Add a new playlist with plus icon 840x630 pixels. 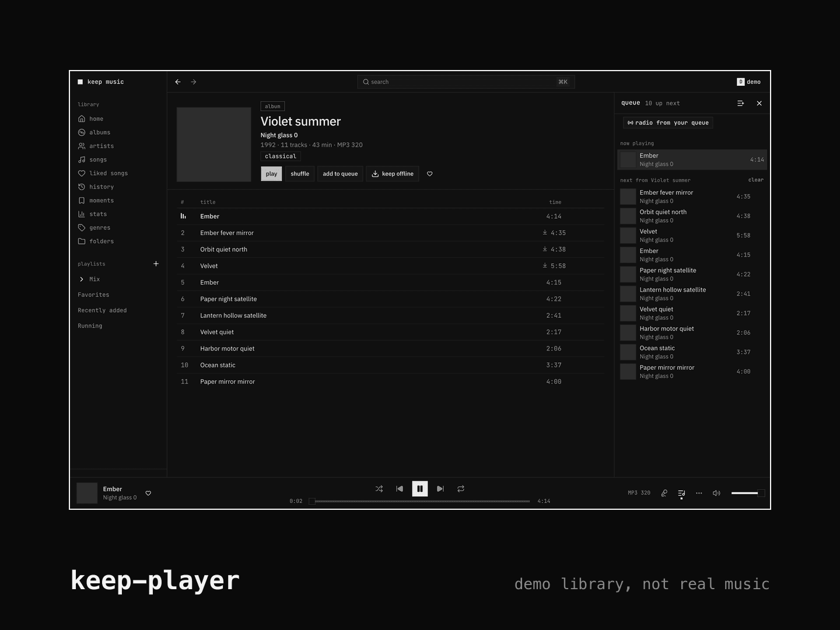[156, 264]
